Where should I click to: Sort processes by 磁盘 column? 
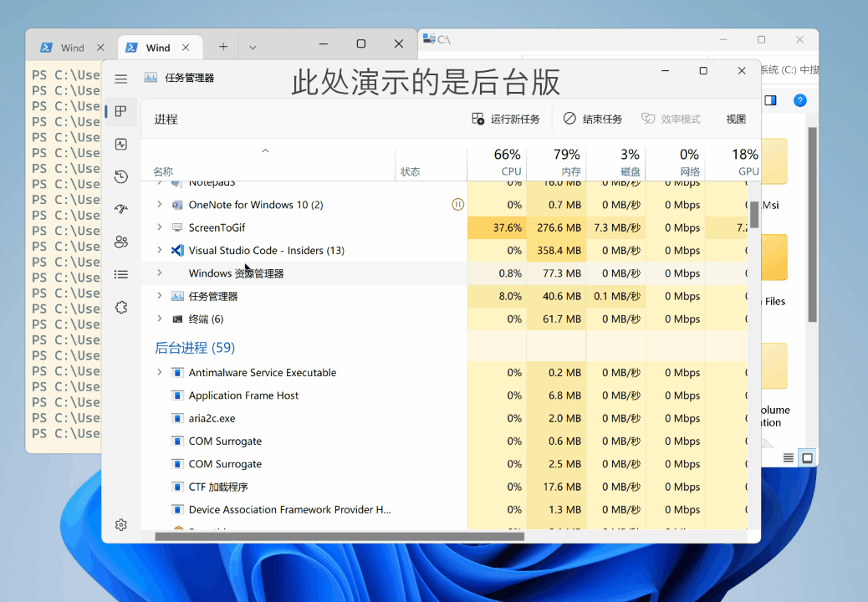tap(615, 162)
